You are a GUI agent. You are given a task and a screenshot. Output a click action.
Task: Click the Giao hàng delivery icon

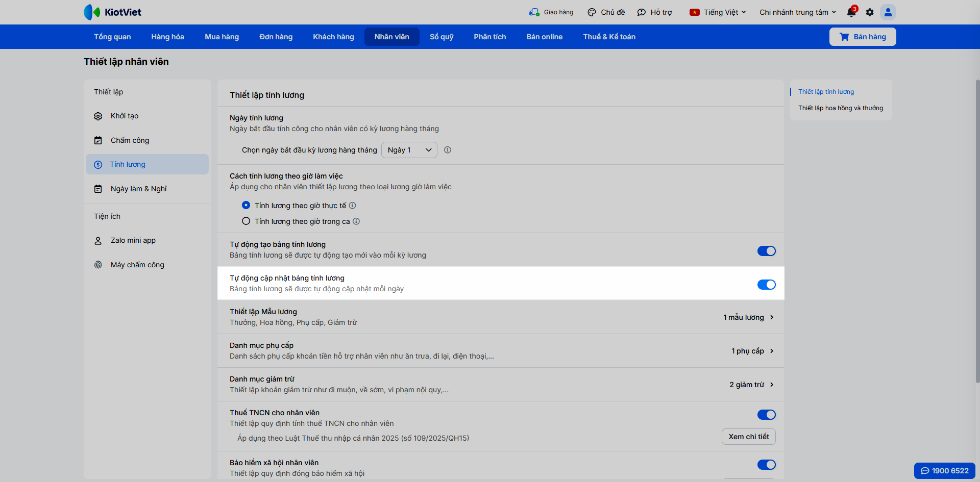coord(534,12)
